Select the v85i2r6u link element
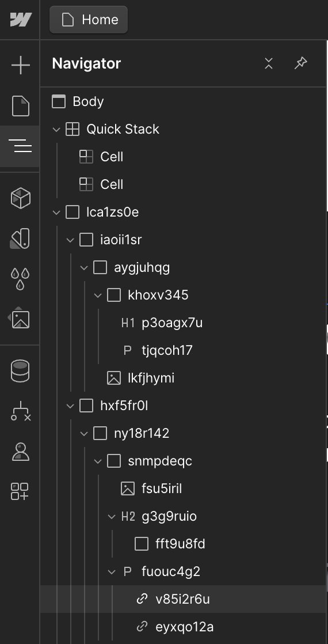Viewport: 328px width, 644px height. pyautogui.click(x=182, y=599)
